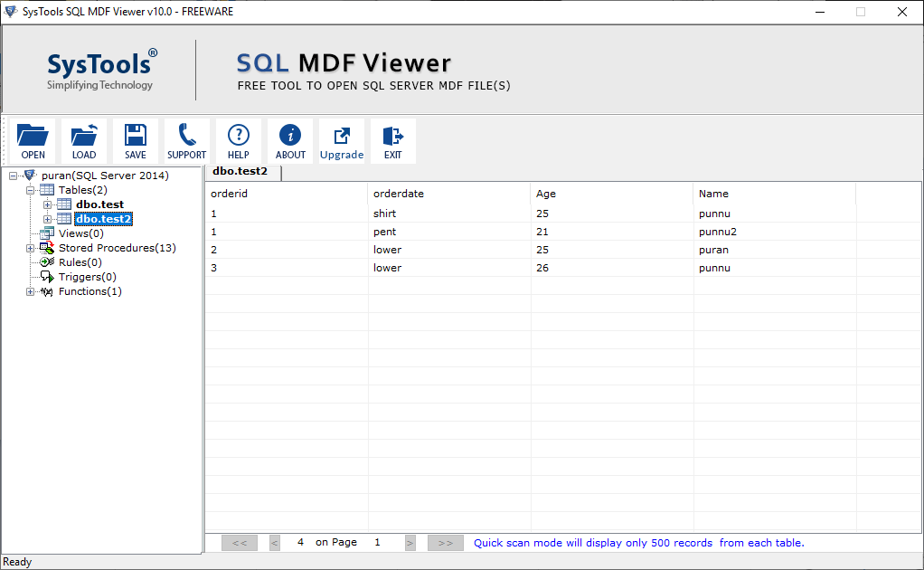924x570 pixels.
Task: Click the dbo.test table icon
Action: coord(64,204)
